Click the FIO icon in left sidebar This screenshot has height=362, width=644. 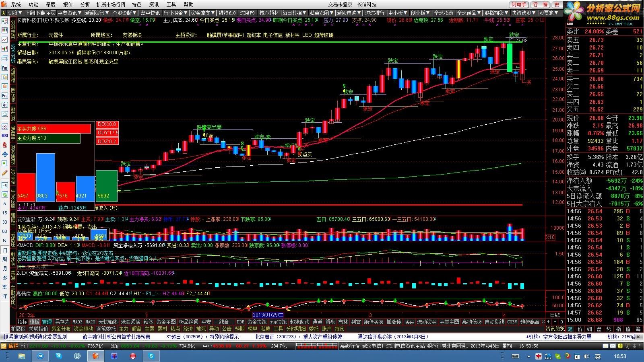(5, 68)
